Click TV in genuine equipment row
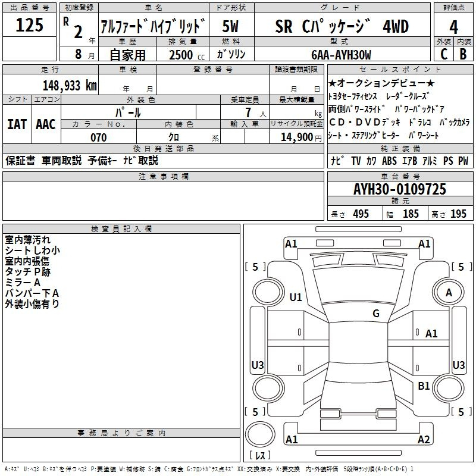This screenshot has height=476, width=476. click(356, 161)
